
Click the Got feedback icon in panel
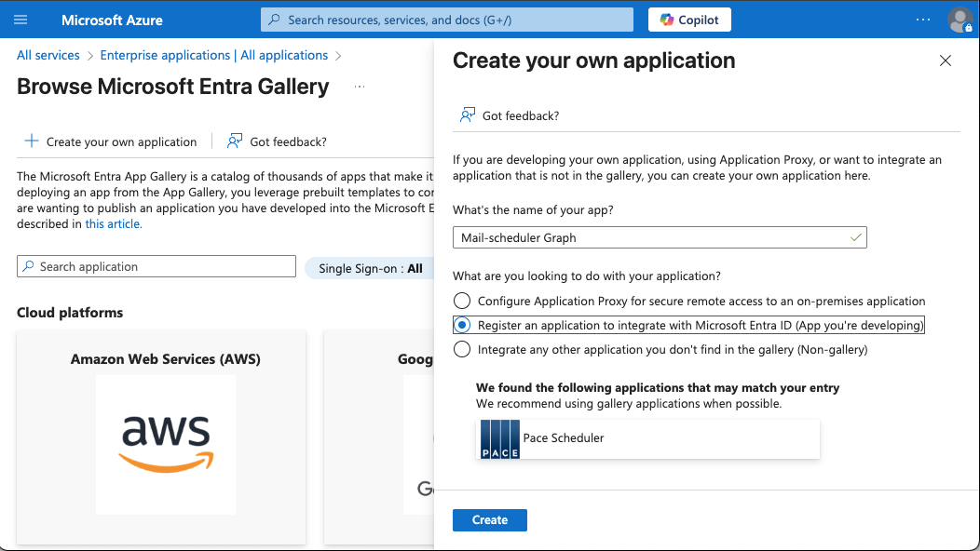tap(468, 115)
